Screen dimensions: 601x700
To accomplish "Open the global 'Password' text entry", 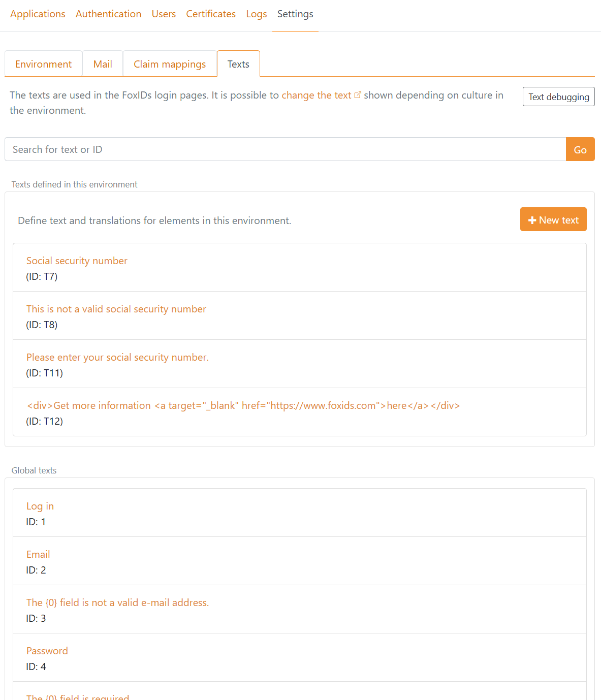I will (x=47, y=651).
